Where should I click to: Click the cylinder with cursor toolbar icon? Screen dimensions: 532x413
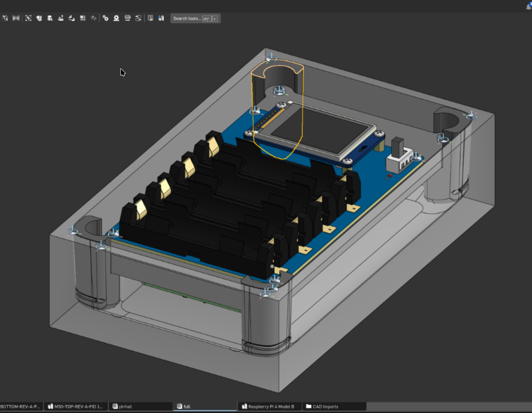(x=50, y=18)
